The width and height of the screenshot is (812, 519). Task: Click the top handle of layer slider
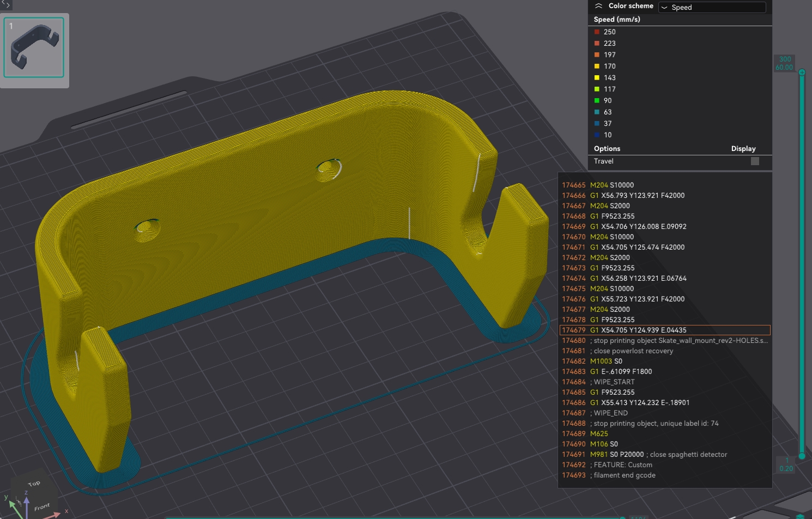click(x=802, y=73)
